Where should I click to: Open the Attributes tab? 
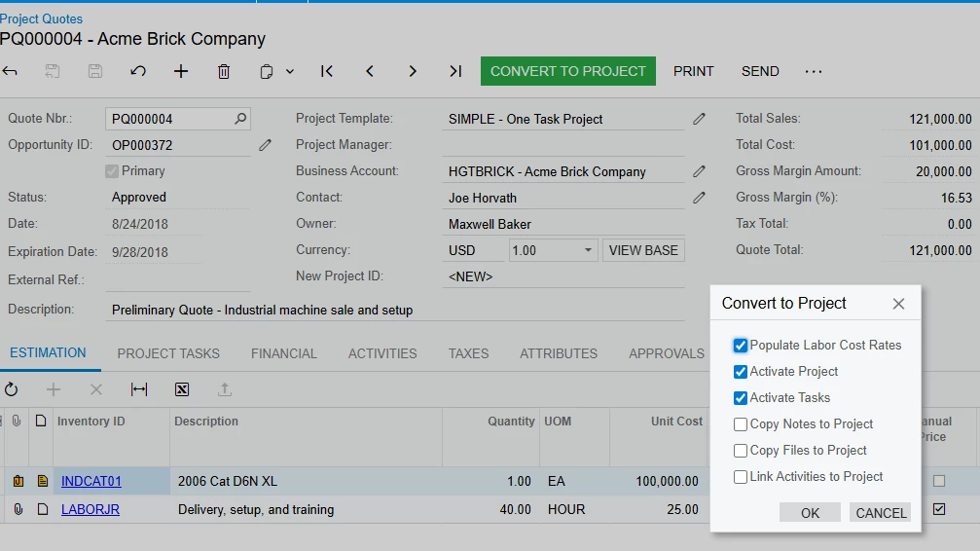click(559, 353)
